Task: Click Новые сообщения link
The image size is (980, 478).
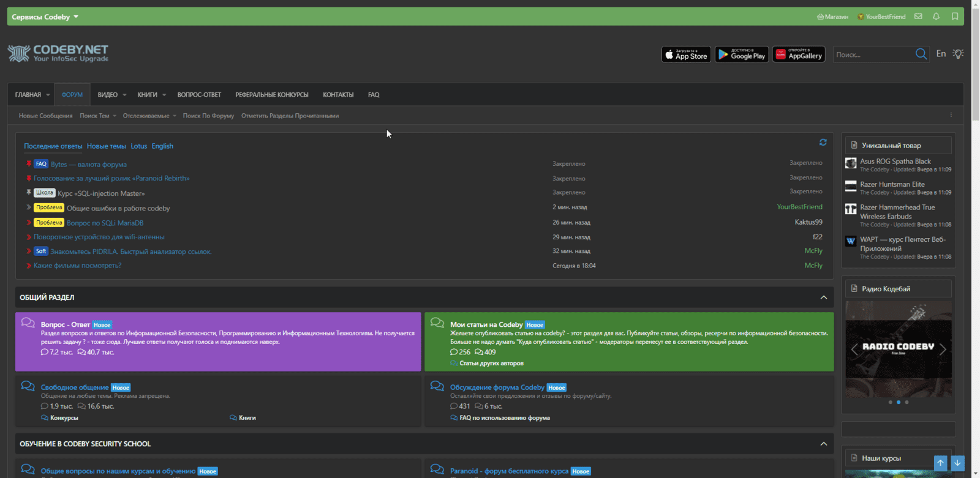Action: click(x=45, y=116)
